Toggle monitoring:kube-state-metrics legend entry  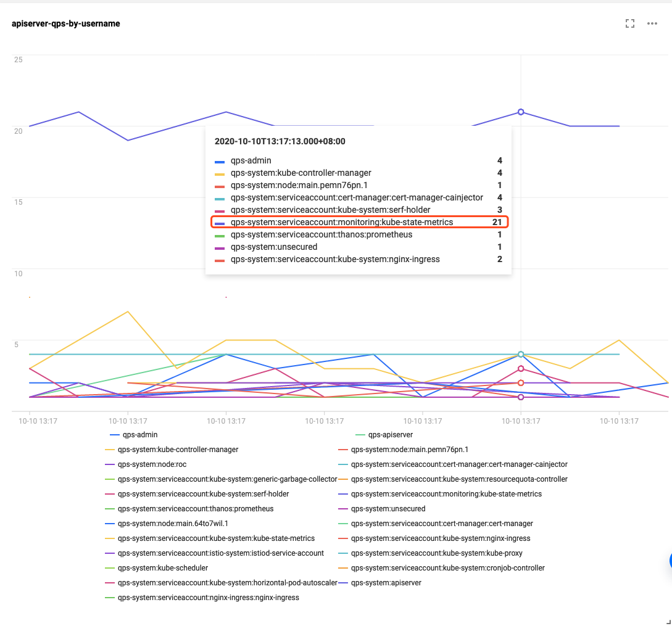[446, 494]
